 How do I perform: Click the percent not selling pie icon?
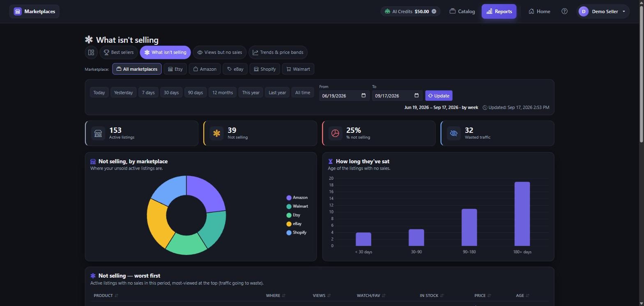click(335, 133)
